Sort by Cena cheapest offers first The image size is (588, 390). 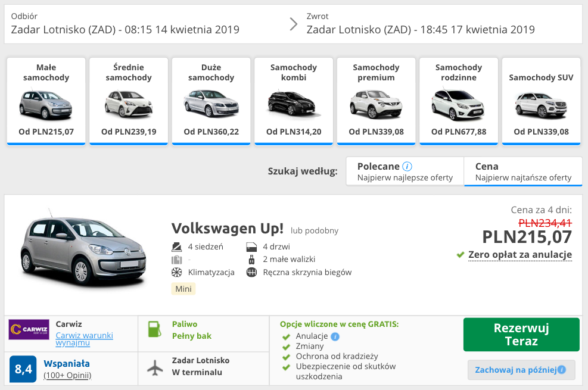[x=523, y=171]
